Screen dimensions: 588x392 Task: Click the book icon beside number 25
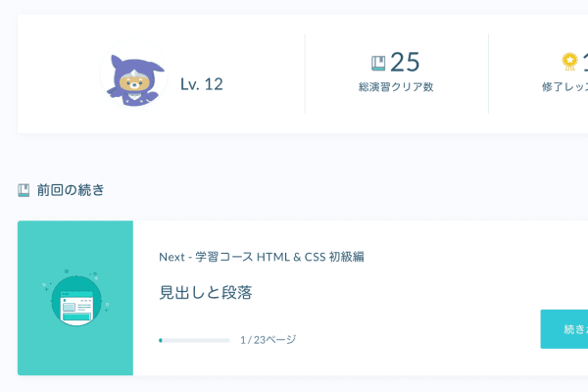pyautogui.click(x=378, y=63)
